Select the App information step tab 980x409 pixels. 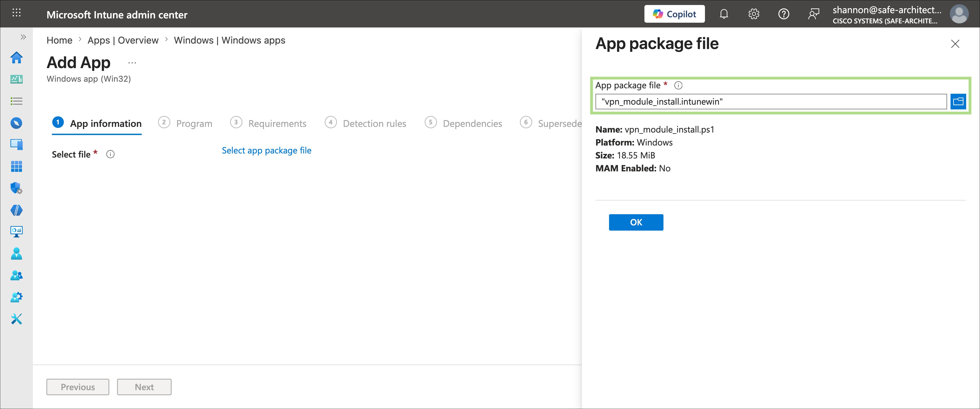[x=97, y=123]
